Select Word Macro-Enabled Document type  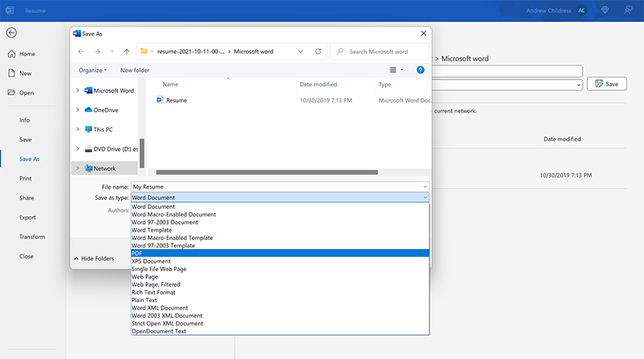click(280, 214)
